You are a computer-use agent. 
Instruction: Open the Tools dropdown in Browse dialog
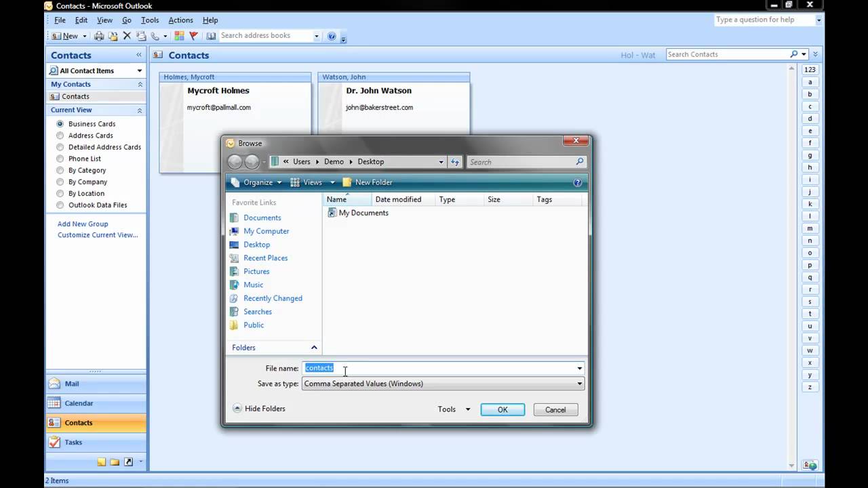pos(454,409)
